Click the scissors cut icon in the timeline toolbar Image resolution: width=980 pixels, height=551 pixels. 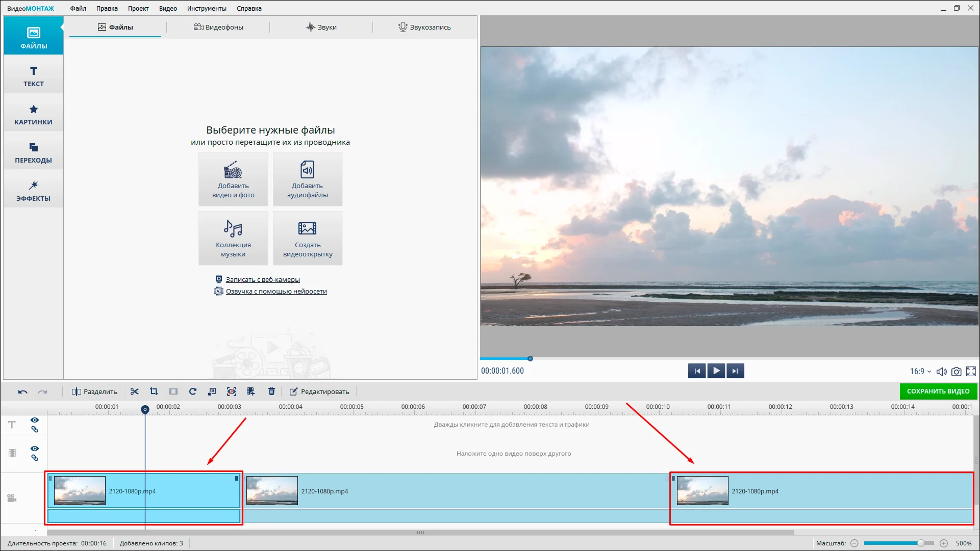135,391
